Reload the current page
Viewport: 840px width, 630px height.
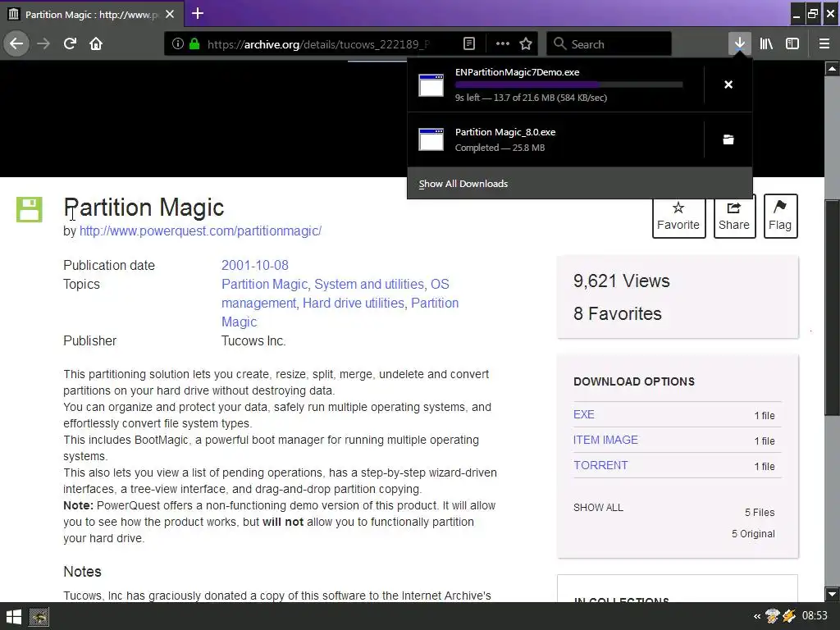[71, 43]
